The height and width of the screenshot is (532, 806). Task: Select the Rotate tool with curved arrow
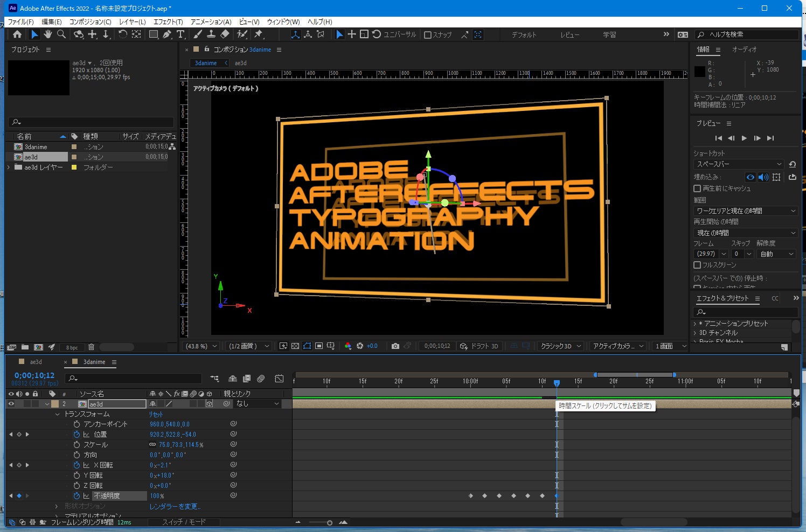coord(123,34)
